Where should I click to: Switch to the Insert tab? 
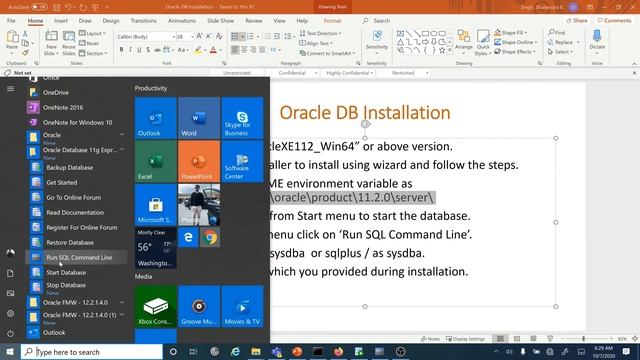pyautogui.click(x=60, y=20)
